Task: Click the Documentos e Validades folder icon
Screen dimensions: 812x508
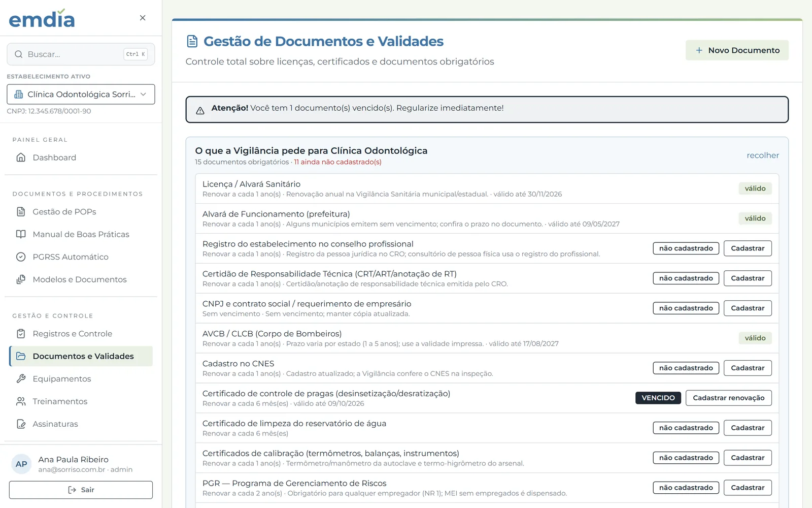Action: (21, 356)
